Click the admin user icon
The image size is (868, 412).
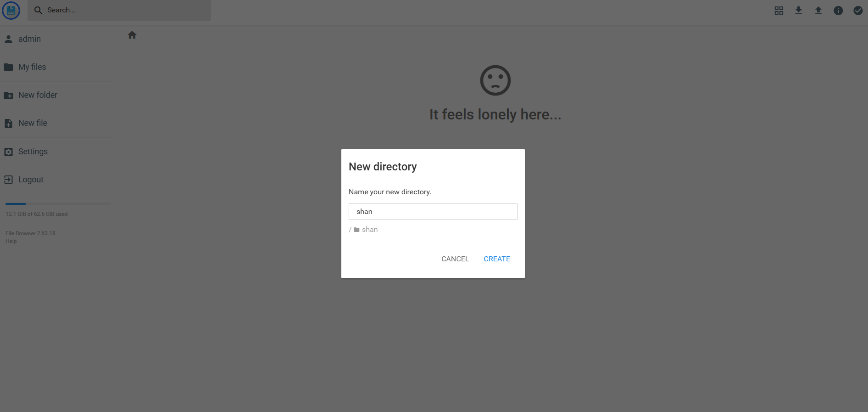tap(8, 39)
